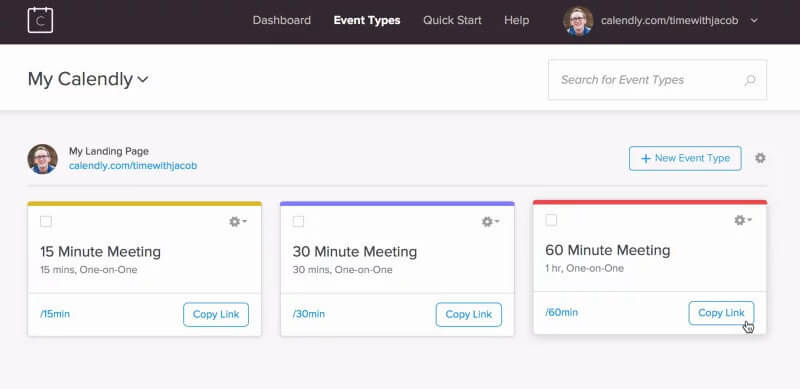Viewport: 800px width, 389px height.
Task: Open the 30 Minute Meeting title
Action: click(x=355, y=252)
